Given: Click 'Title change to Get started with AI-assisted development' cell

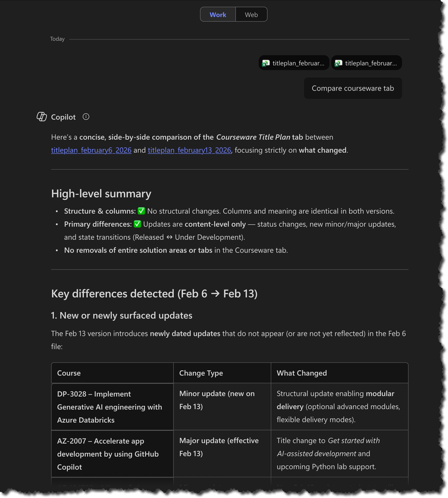Looking at the screenshot, I should [x=340, y=454].
